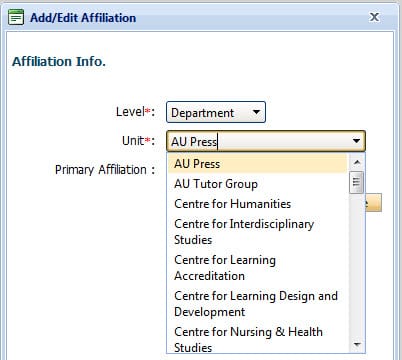This screenshot has height=360, width=402.
Task: Click the Level field label
Action: [x=135, y=112]
